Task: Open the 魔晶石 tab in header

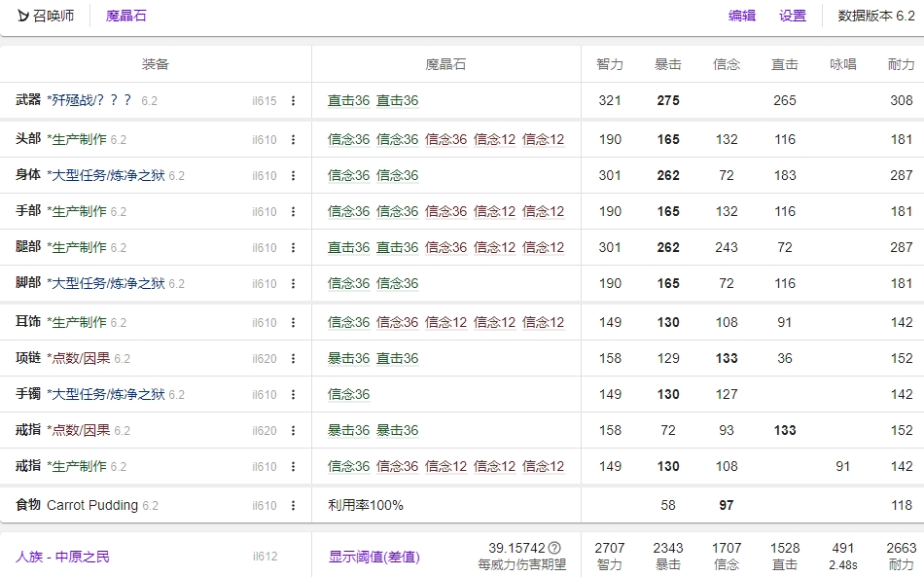Action: 125,16
